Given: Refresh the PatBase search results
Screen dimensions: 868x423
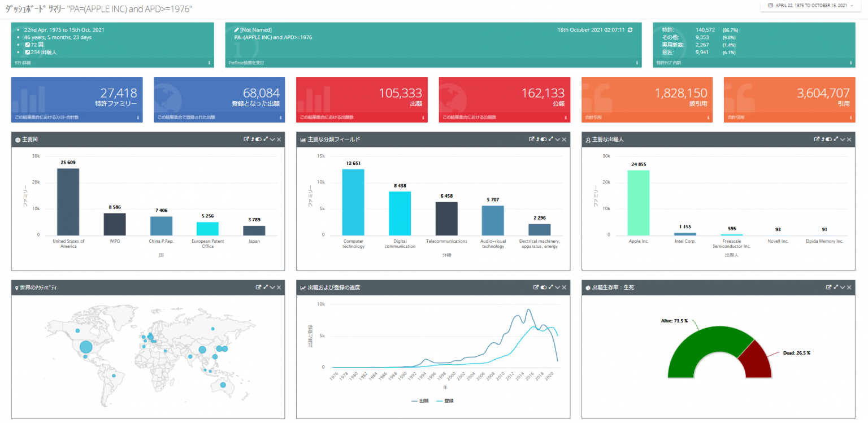Looking at the screenshot, I should (x=630, y=30).
